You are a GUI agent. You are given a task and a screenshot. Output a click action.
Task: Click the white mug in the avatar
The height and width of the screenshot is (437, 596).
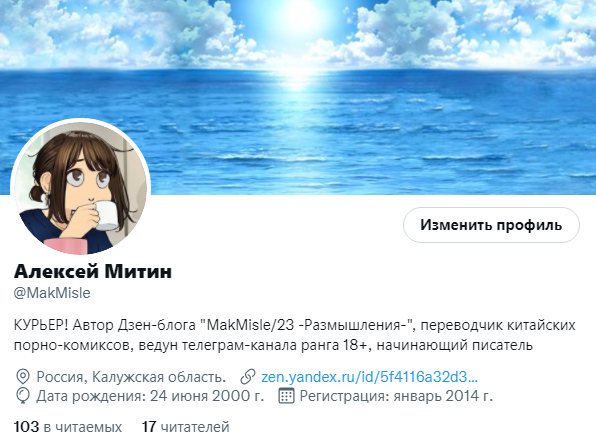(x=106, y=215)
